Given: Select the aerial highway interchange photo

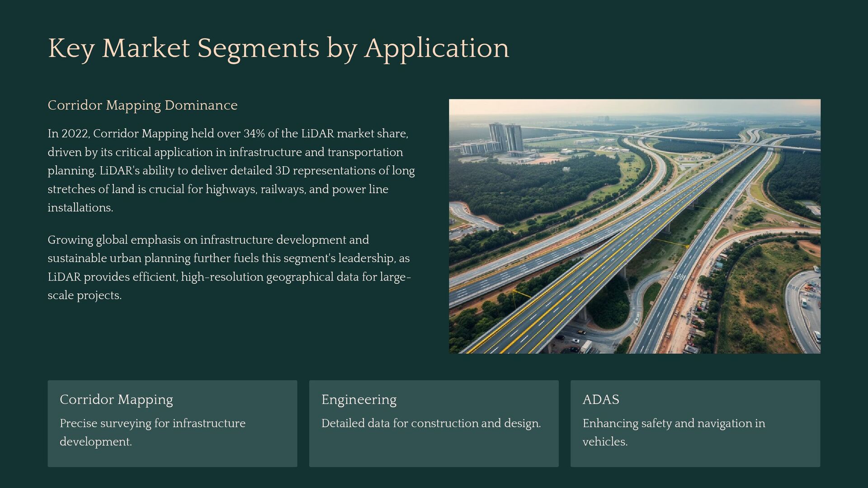Looking at the screenshot, I should point(634,226).
